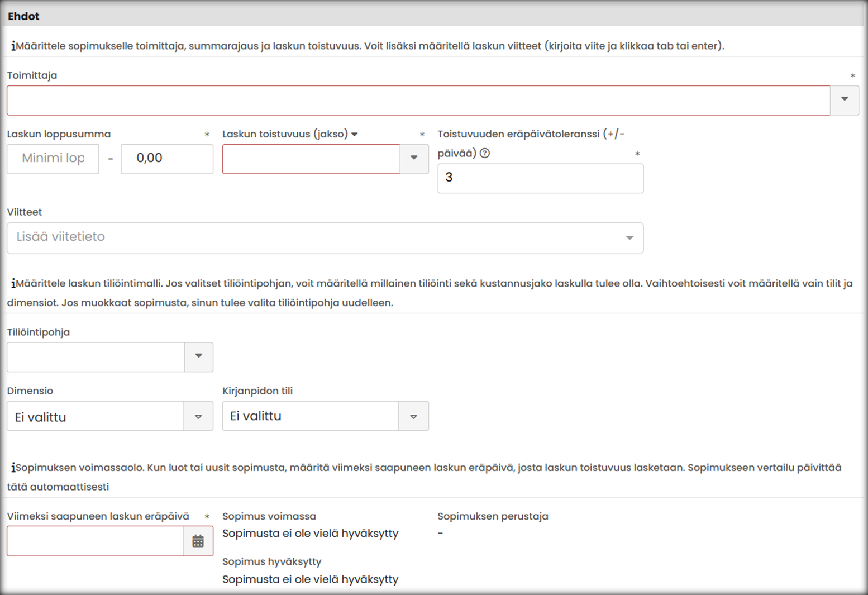The width and height of the screenshot is (868, 595).
Task: Click info icon before Määrittele sopimukselle text
Action: (13, 46)
